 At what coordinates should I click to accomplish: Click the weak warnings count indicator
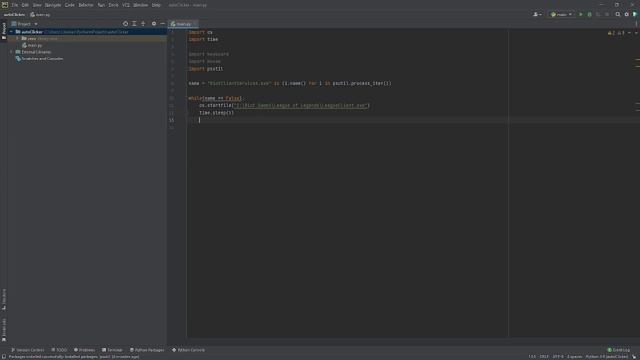(620, 33)
